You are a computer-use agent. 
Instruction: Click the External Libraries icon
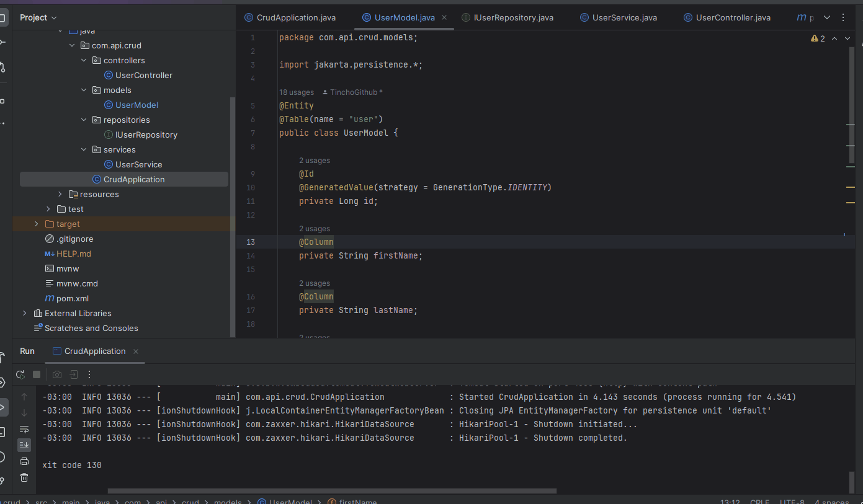pos(38,313)
